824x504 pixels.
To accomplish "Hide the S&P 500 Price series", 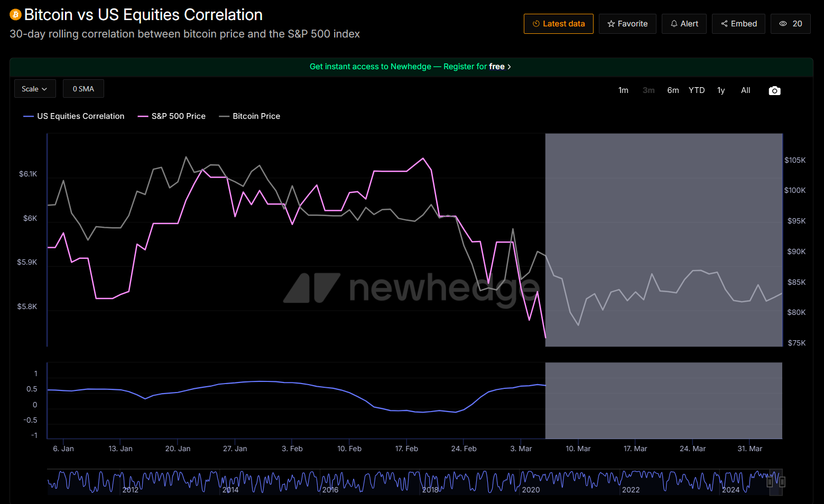I will (172, 116).
